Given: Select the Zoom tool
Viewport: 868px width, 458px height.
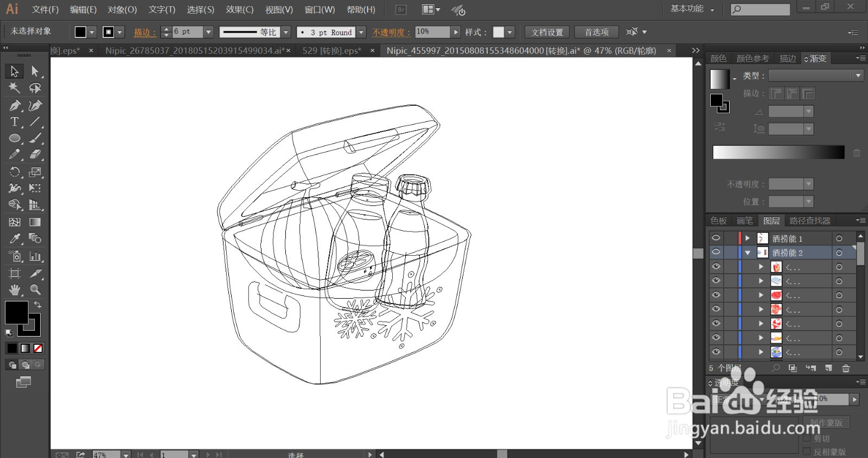Looking at the screenshot, I should 35,289.
